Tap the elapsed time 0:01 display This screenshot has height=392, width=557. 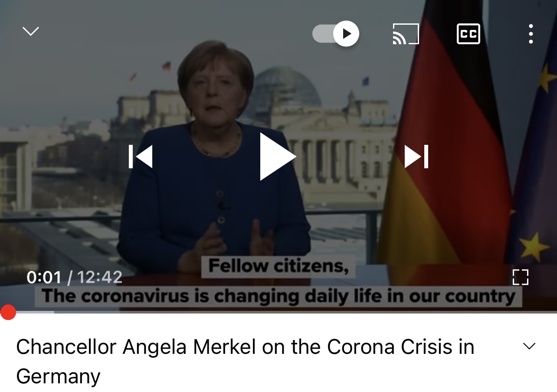click(44, 277)
